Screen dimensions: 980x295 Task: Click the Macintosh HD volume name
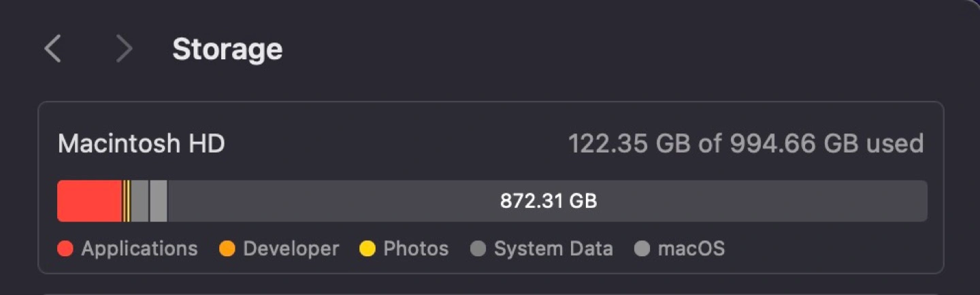[x=141, y=144]
